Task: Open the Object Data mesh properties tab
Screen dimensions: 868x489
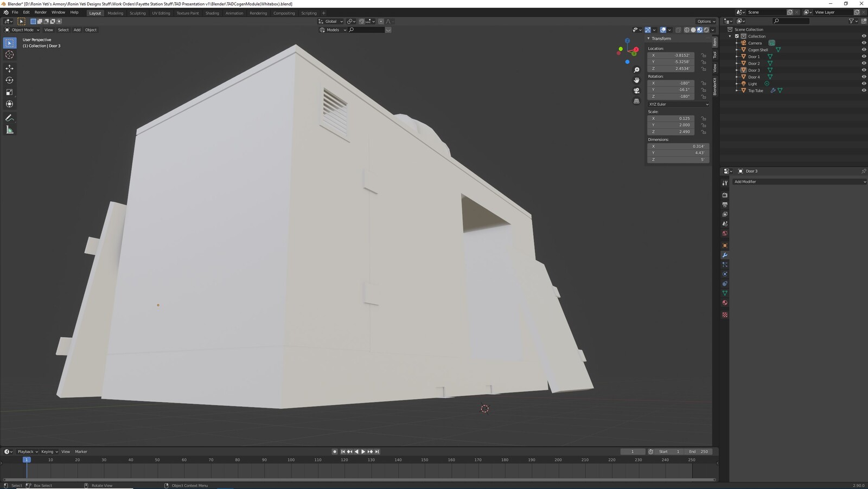Action: pyautogui.click(x=725, y=293)
